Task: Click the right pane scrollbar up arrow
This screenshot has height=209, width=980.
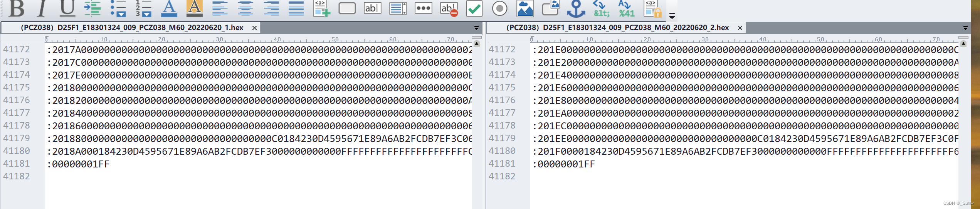Action: click(963, 43)
